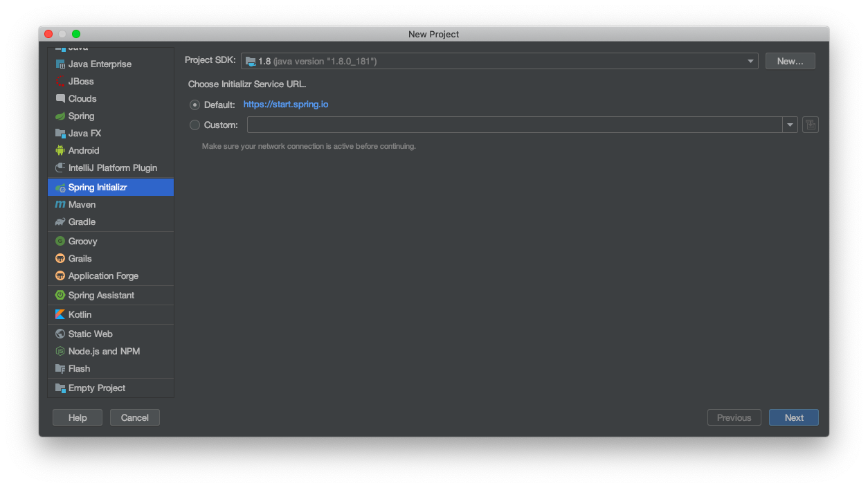The height and width of the screenshot is (488, 868).
Task: Open the Project SDK dropdown
Action: pyautogui.click(x=499, y=62)
